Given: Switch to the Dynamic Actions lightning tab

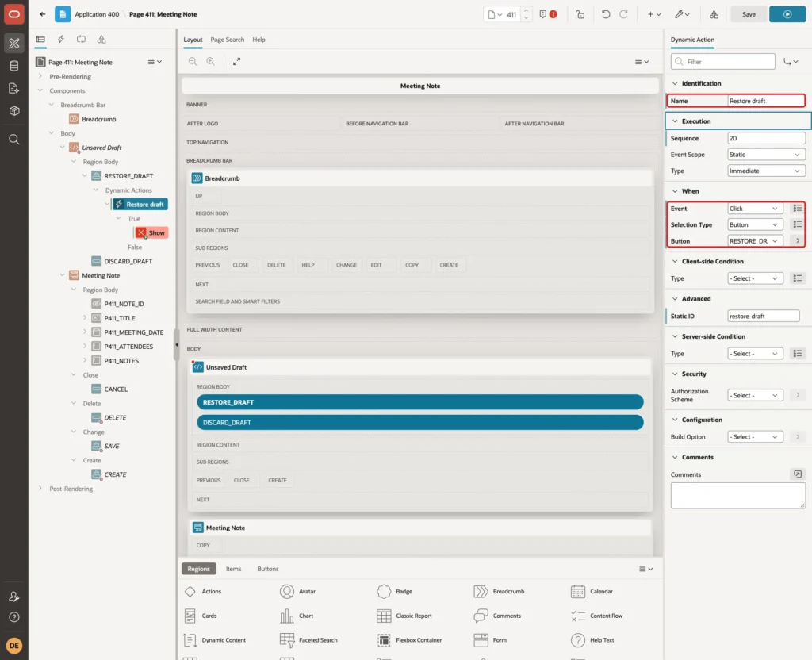Looking at the screenshot, I should pyautogui.click(x=60, y=40).
